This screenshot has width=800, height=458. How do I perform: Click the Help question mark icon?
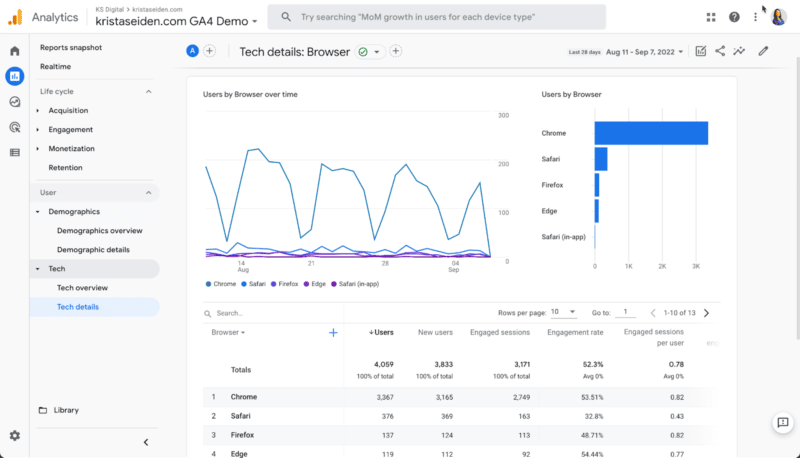734,17
